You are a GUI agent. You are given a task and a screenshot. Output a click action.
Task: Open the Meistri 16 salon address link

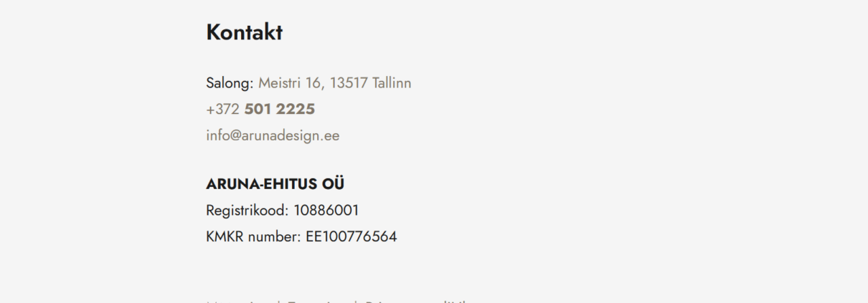click(334, 83)
